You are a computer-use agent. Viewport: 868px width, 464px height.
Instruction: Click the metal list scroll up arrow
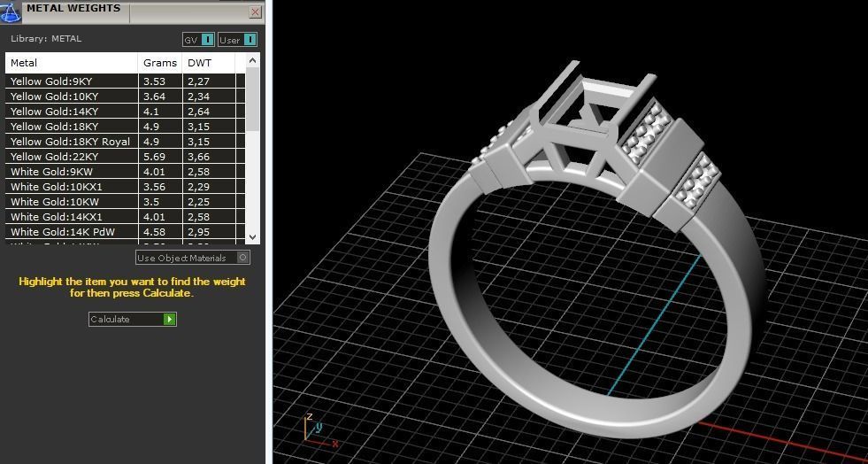252,60
